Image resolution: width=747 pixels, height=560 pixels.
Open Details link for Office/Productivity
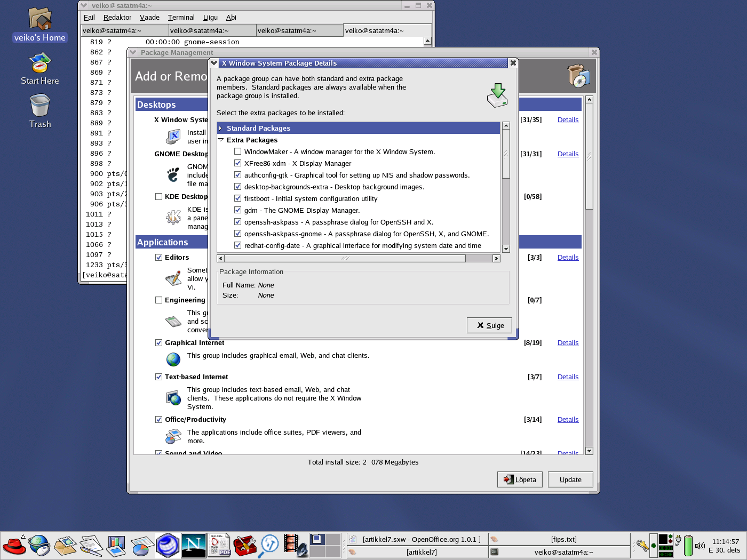tap(568, 419)
